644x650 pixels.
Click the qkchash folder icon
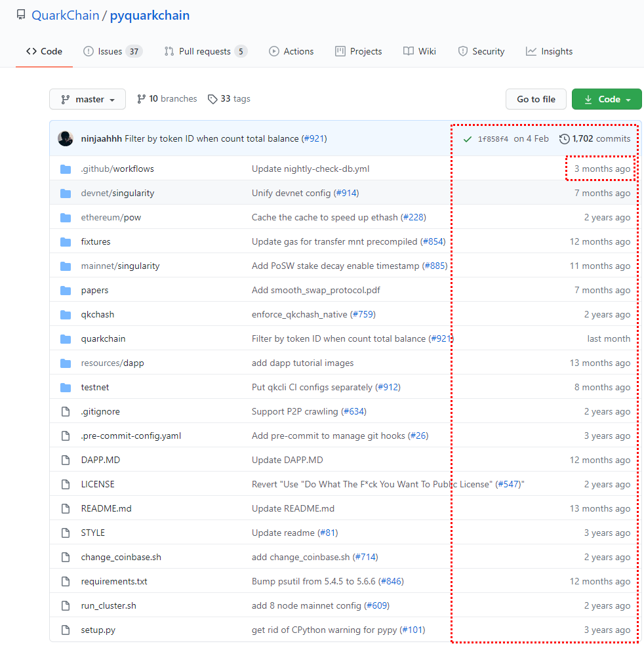[66, 315]
